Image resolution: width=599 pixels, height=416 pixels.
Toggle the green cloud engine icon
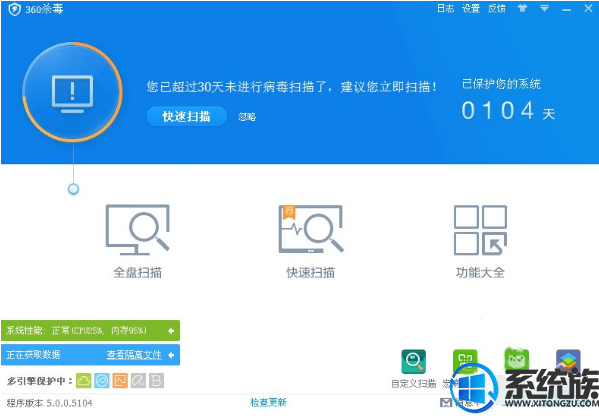click(x=84, y=381)
